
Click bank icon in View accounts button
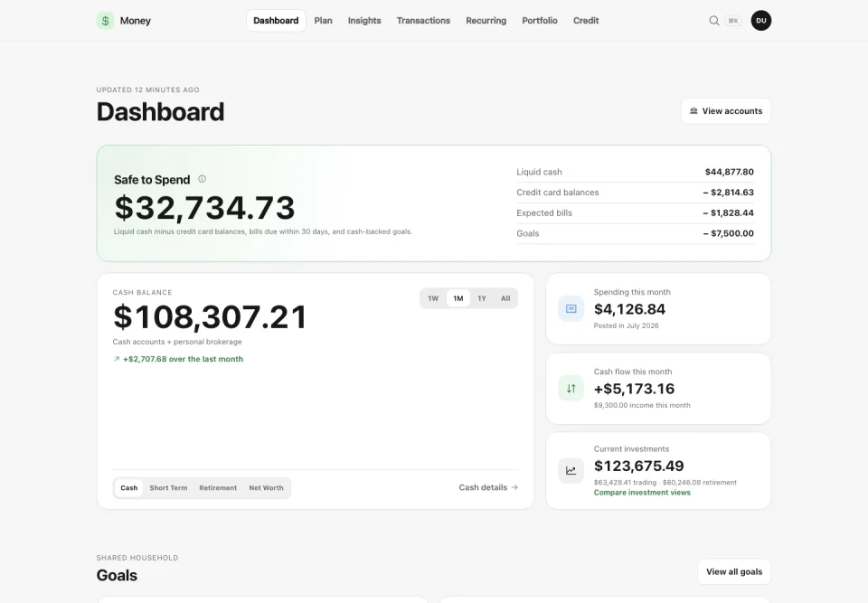(x=693, y=110)
